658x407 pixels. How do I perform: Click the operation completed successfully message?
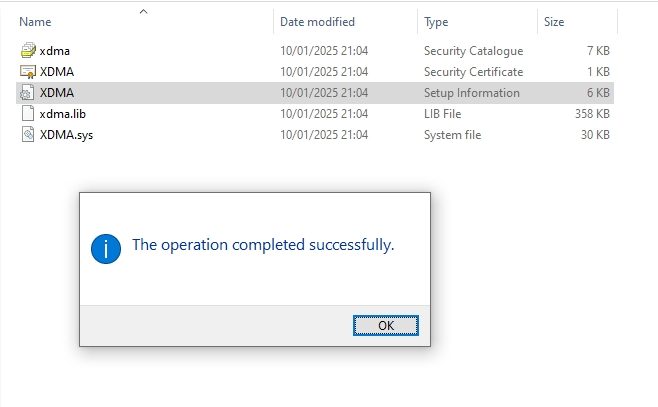point(263,245)
